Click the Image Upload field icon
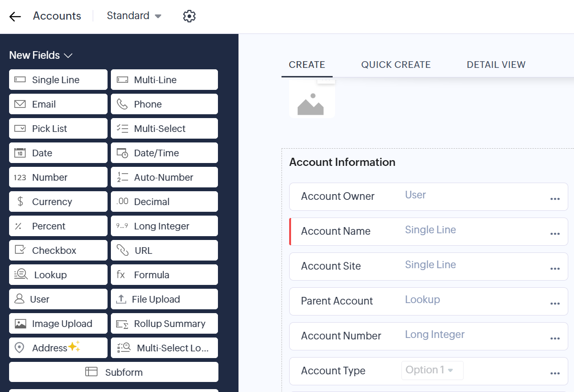This screenshot has width=574, height=392. point(21,324)
